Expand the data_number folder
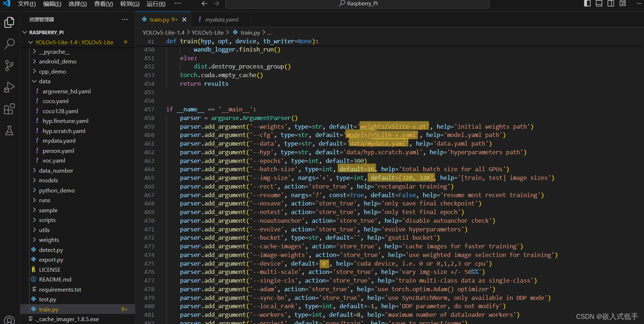Image resolution: width=644 pixels, height=324 pixels. 77,171
